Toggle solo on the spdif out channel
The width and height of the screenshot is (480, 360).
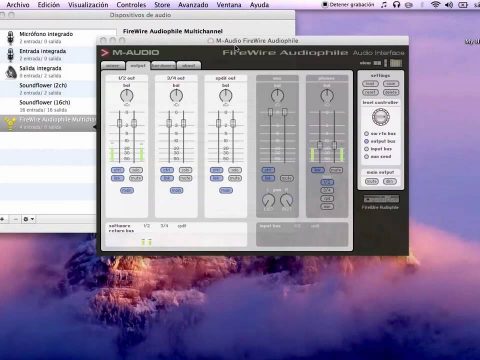[235, 170]
